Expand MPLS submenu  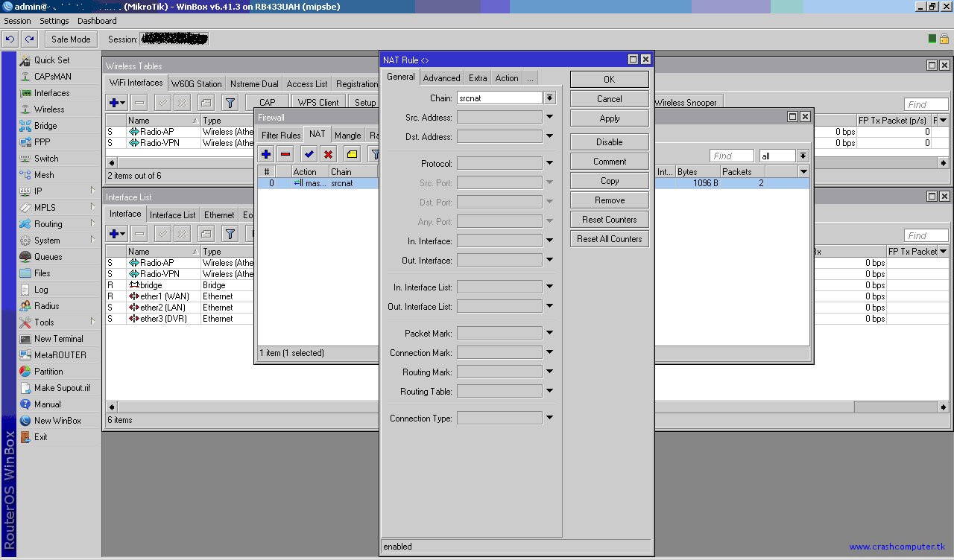point(57,208)
